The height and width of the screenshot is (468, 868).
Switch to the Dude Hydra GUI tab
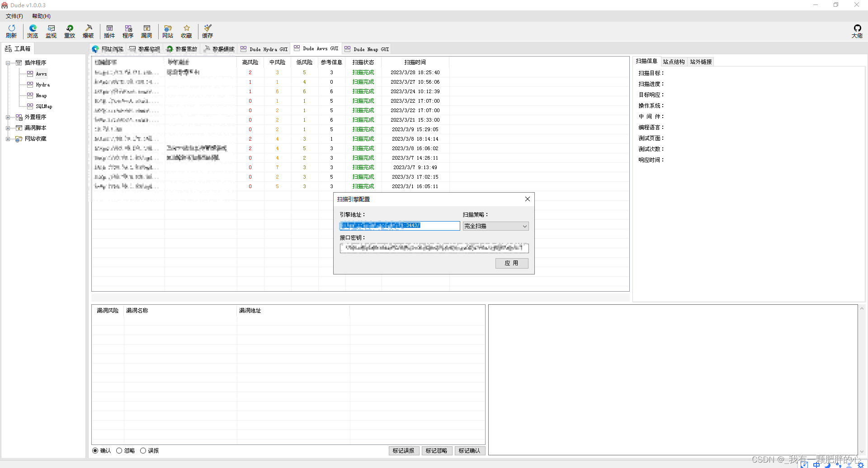(x=264, y=49)
